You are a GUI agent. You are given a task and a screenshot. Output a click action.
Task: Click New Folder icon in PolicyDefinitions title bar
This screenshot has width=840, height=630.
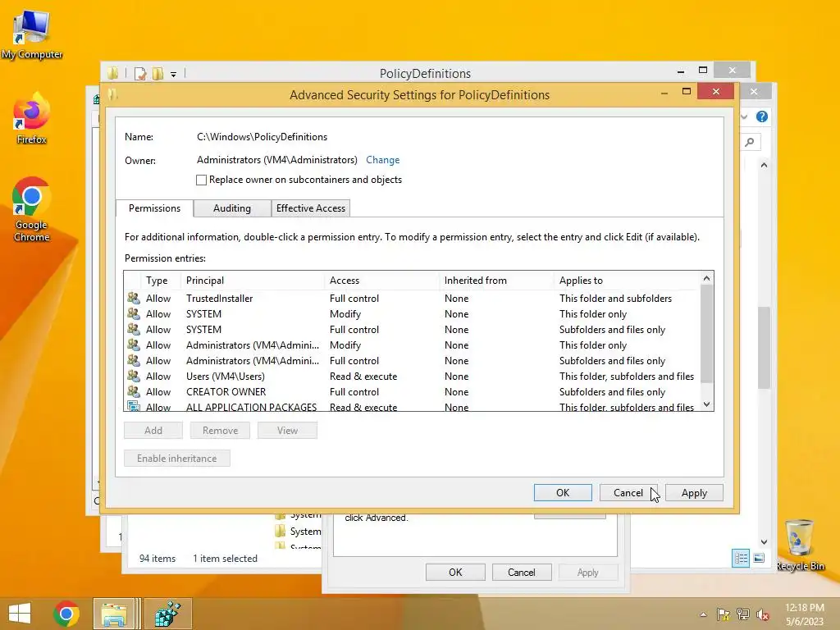pyautogui.click(x=157, y=73)
